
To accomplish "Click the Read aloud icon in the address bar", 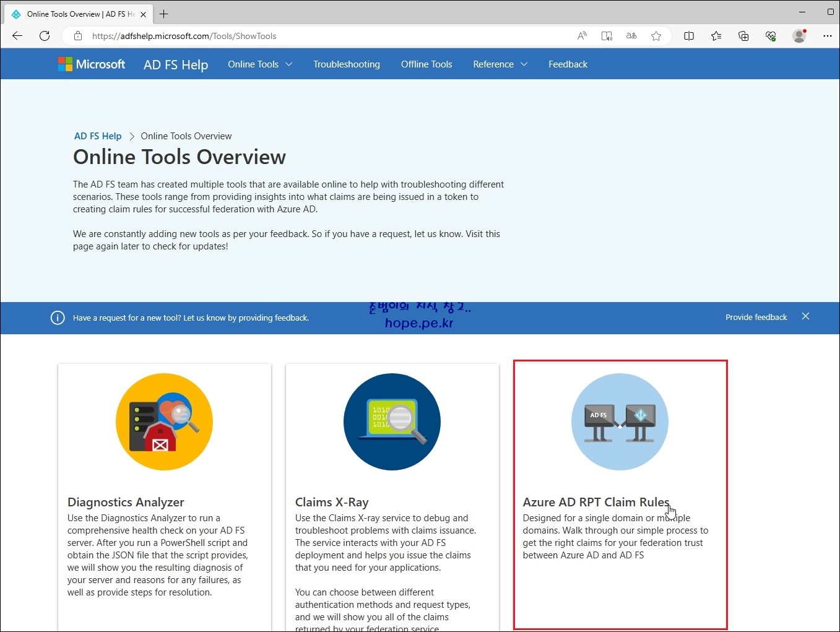I will click(x=582, y=36).
